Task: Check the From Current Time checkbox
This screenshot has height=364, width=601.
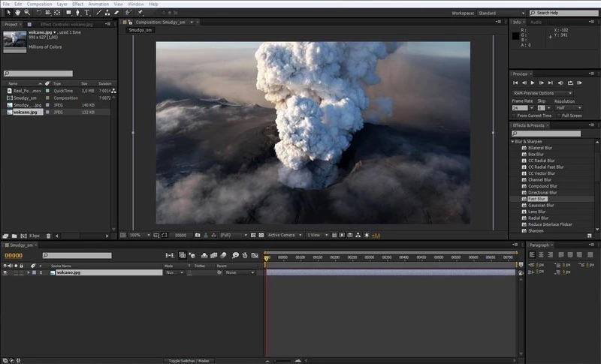Action: [515, 116]
